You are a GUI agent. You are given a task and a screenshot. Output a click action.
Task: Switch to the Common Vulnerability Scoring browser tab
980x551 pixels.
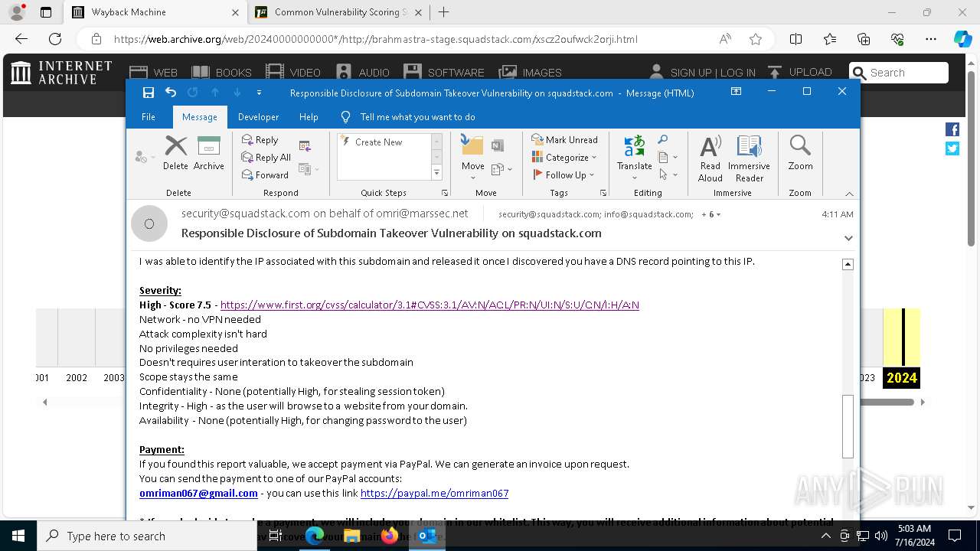click(x=341, y=12)
